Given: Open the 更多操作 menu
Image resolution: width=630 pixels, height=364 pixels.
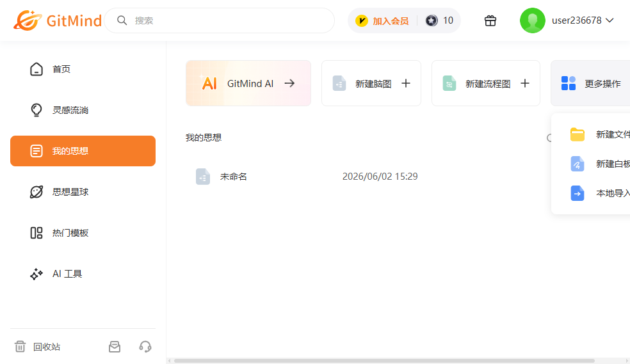Looking at the screenshot, I should pos(590,83).
